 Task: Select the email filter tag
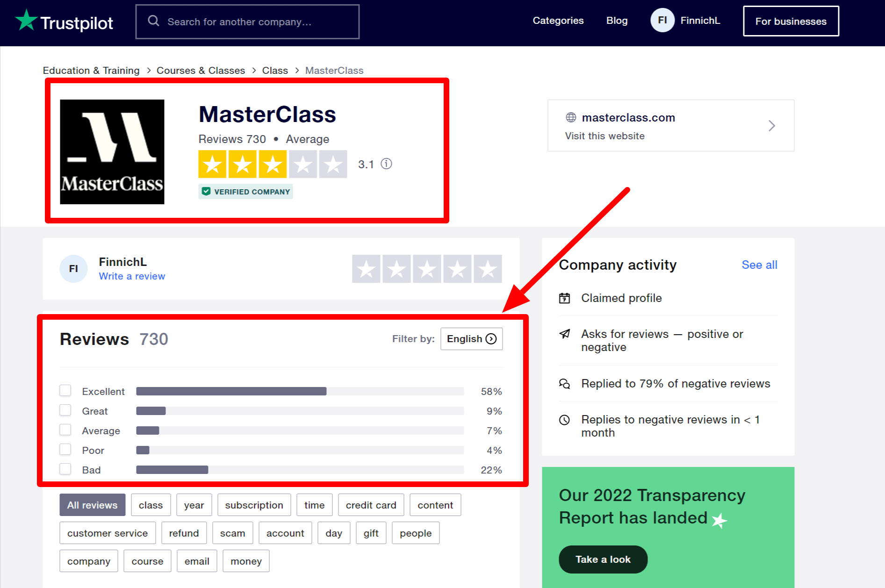197,561
